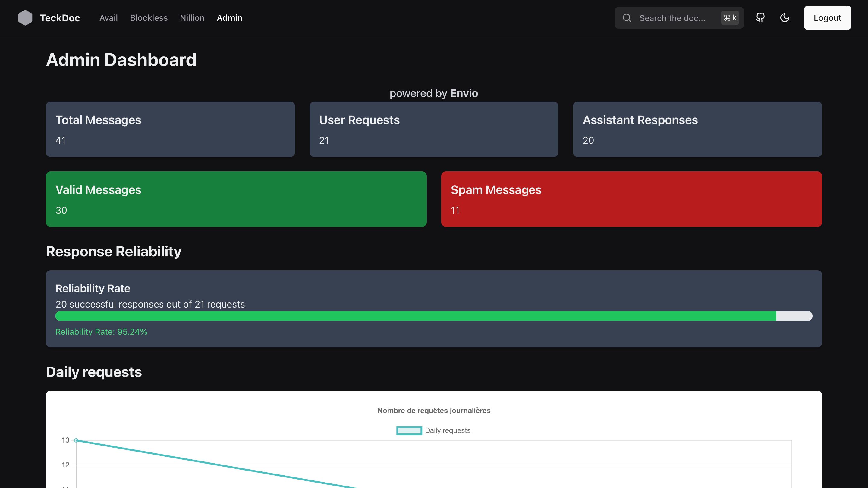868x488 pixels.
Task: Click the red Spam Messages card
Action: (631, 199)
